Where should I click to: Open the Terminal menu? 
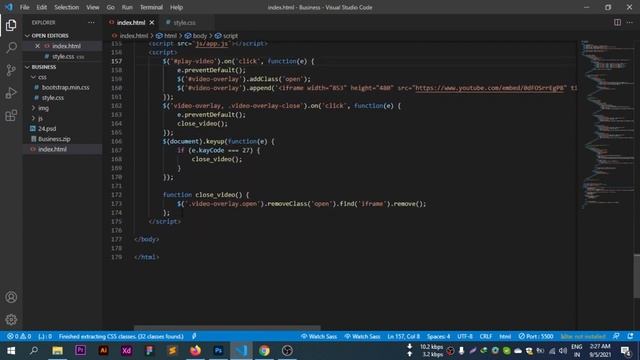point(151,7)
